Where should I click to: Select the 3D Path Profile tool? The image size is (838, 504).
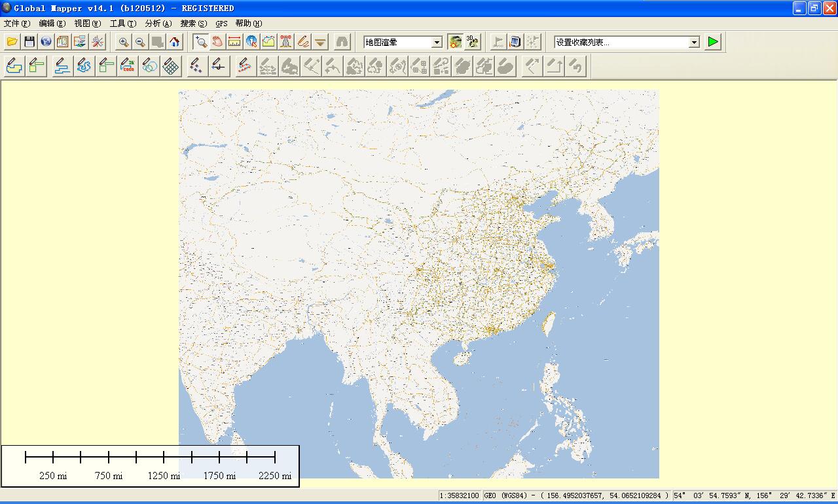tap(268, 42)
